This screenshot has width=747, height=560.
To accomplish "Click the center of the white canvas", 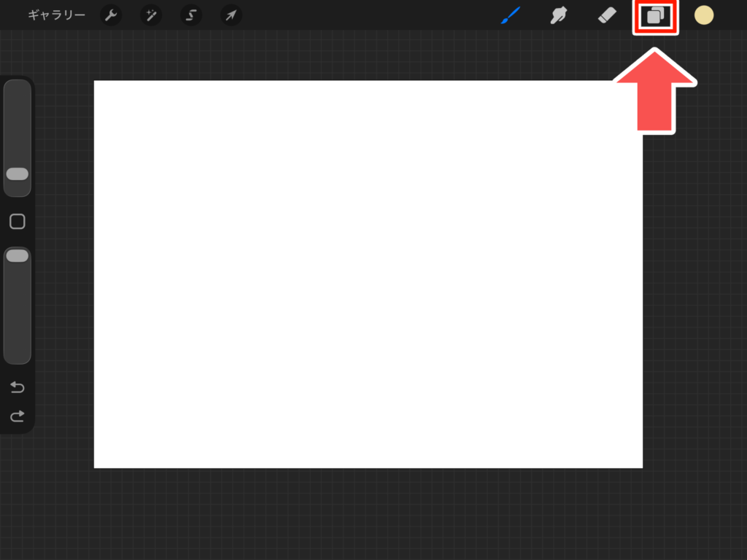I will [x=368, y=274].
